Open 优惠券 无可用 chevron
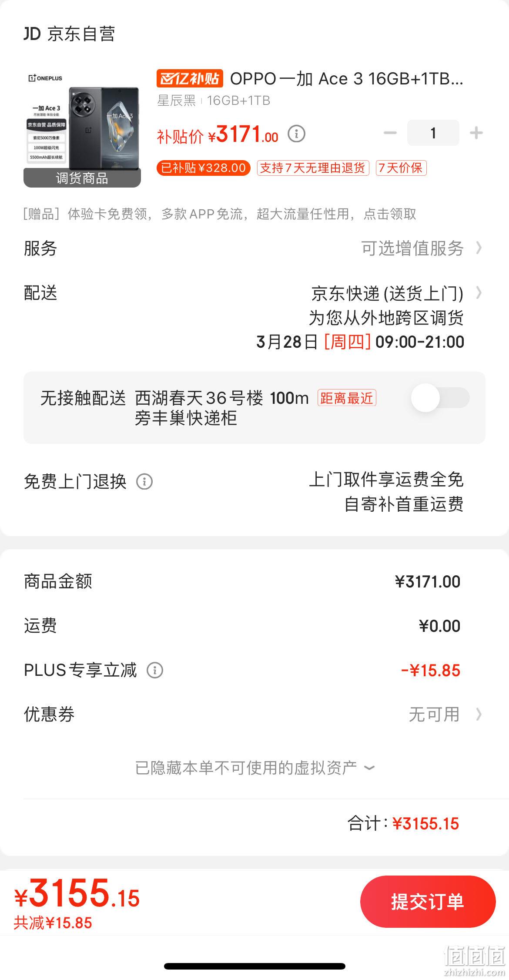The height and width of the screenshot is (980, 509). coord(479,714)
